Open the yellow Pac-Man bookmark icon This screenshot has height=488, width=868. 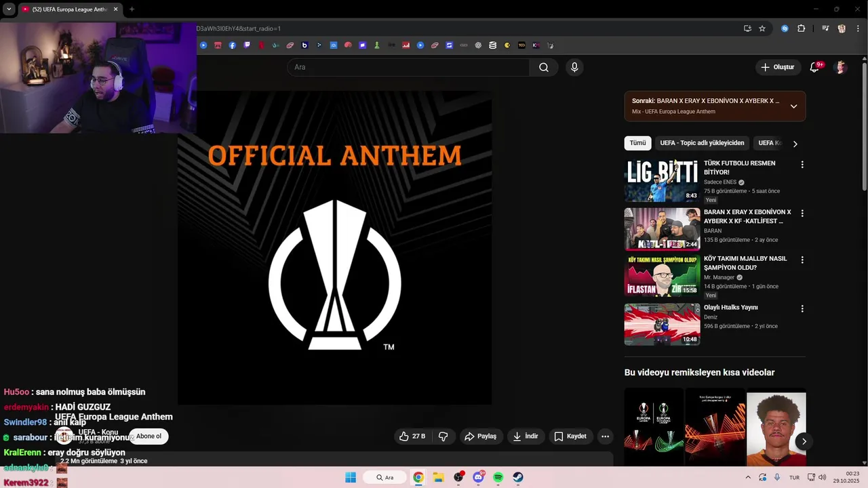pyautogui.click(x=507, y=45)
